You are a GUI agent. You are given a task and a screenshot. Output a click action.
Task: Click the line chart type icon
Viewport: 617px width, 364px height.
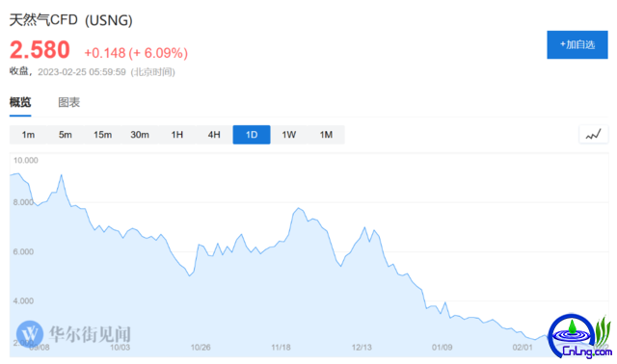tap(594, 135)
